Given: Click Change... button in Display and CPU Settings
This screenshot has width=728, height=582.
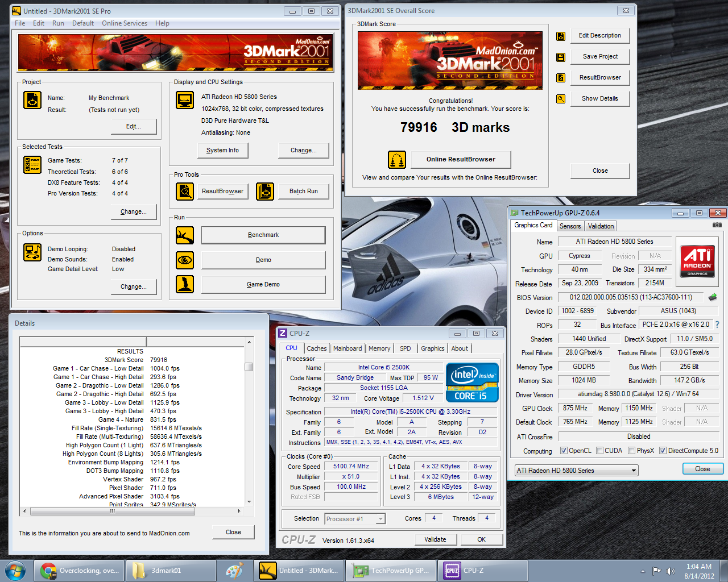Looking at the screenshot, I should point(304,151).
